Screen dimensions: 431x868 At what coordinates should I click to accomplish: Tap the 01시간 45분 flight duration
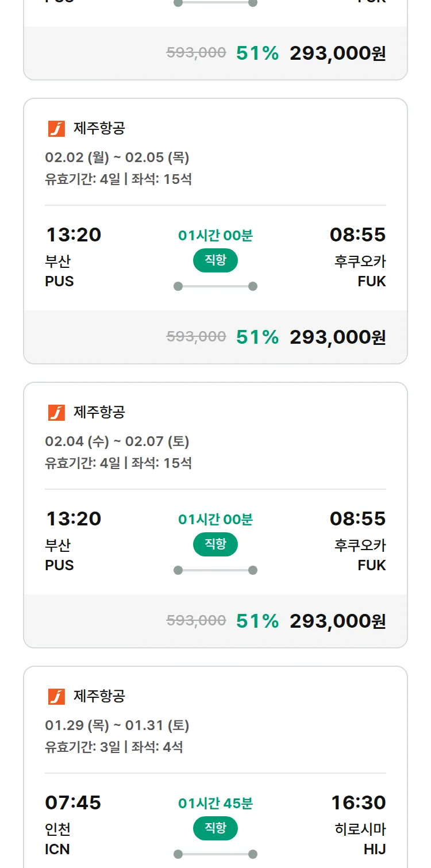tap(215, 803)
